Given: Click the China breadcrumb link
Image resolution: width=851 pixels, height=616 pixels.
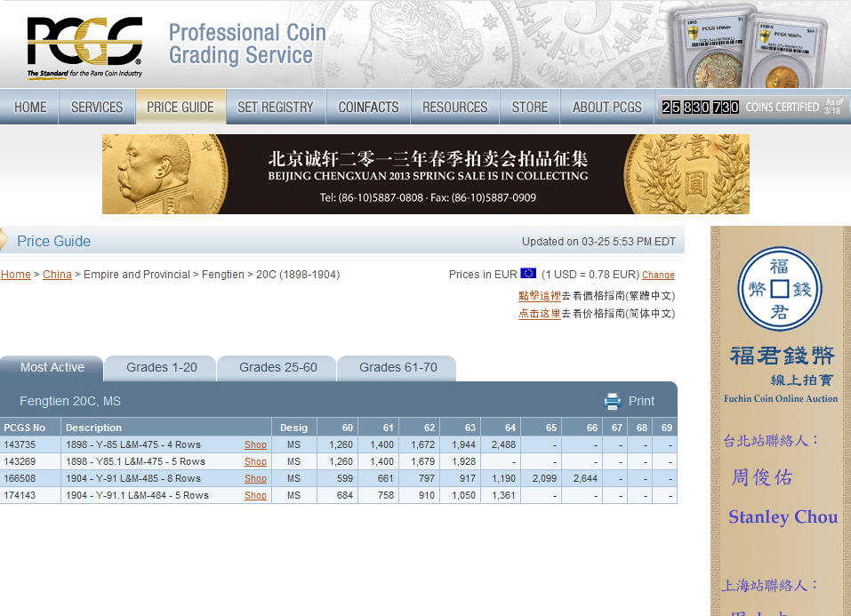Looking at the screenshot, I should [x=57, y=275].
